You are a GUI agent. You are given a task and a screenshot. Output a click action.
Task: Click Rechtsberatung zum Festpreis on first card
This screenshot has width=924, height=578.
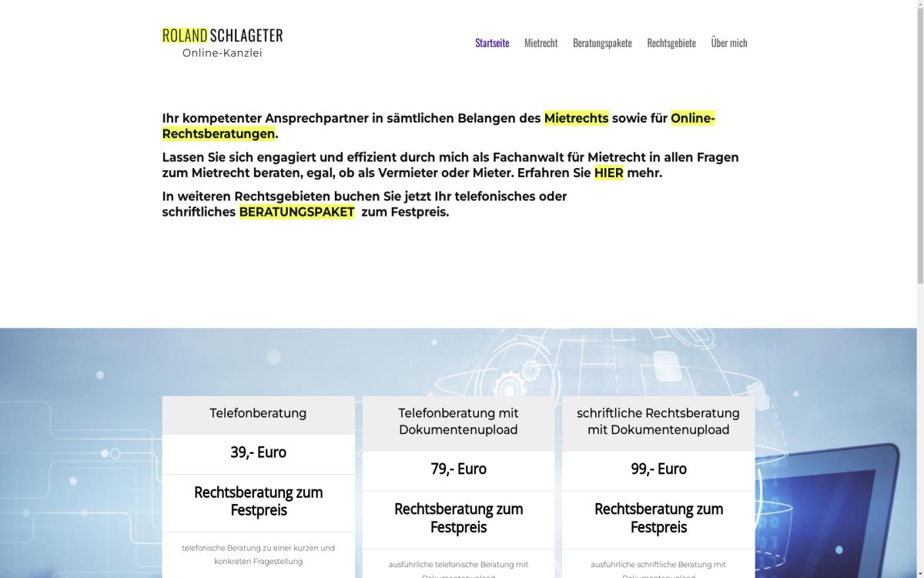pos(258,501)
